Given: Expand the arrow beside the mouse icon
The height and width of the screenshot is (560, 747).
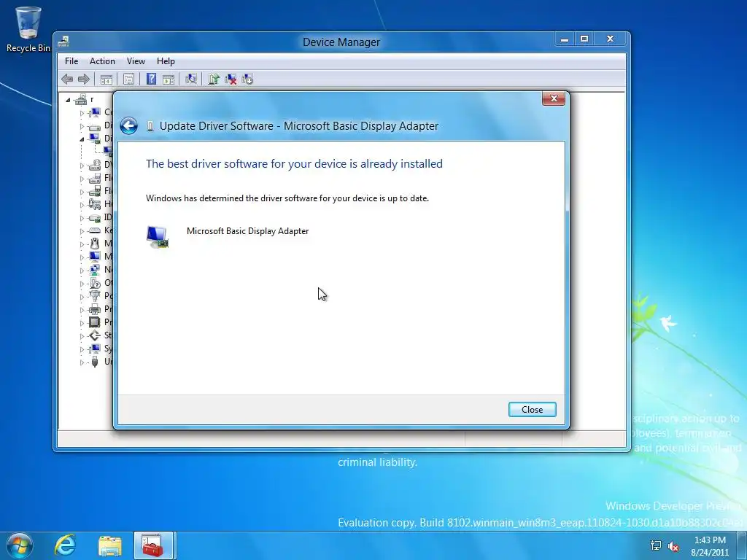Looking at the screenshot, I should click(x=82, y=244).
